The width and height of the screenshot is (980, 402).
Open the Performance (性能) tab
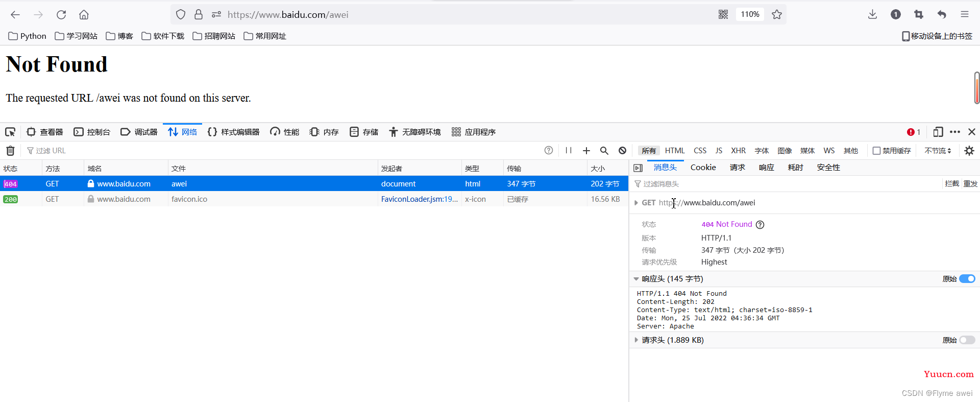285,132
